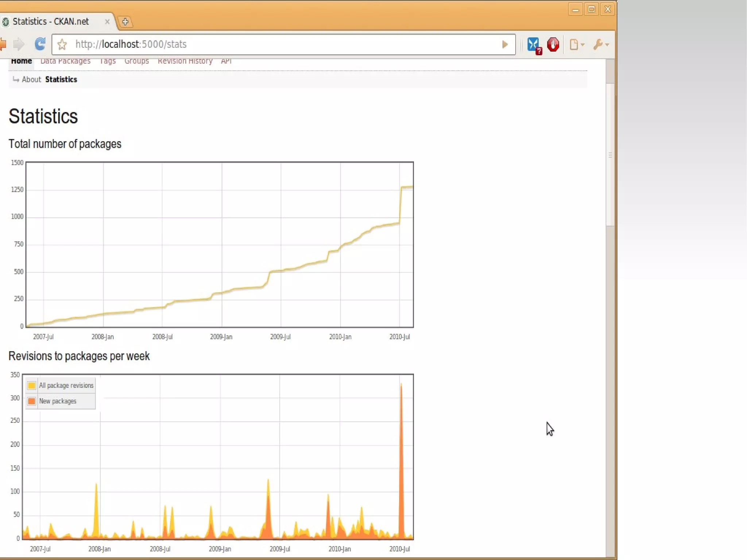Open a new tab with plus button
Image resolution: width=747 pixels, height=560 pixels.
(x=125, y=22)
